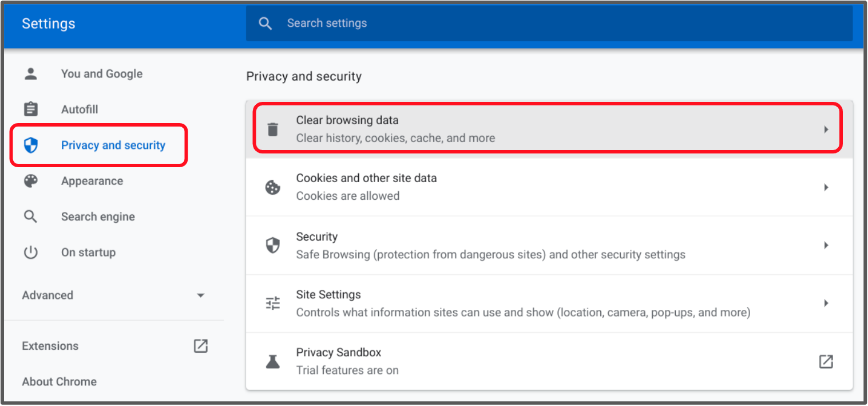Click the magnifier icon beside Search engine
Viewport: 868px width, 406px height.
point(30,216)
